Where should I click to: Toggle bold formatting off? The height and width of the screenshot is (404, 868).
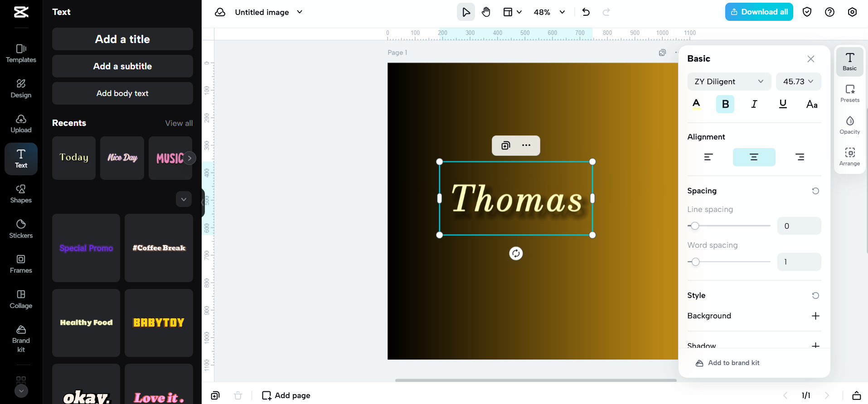pos(725,104)
